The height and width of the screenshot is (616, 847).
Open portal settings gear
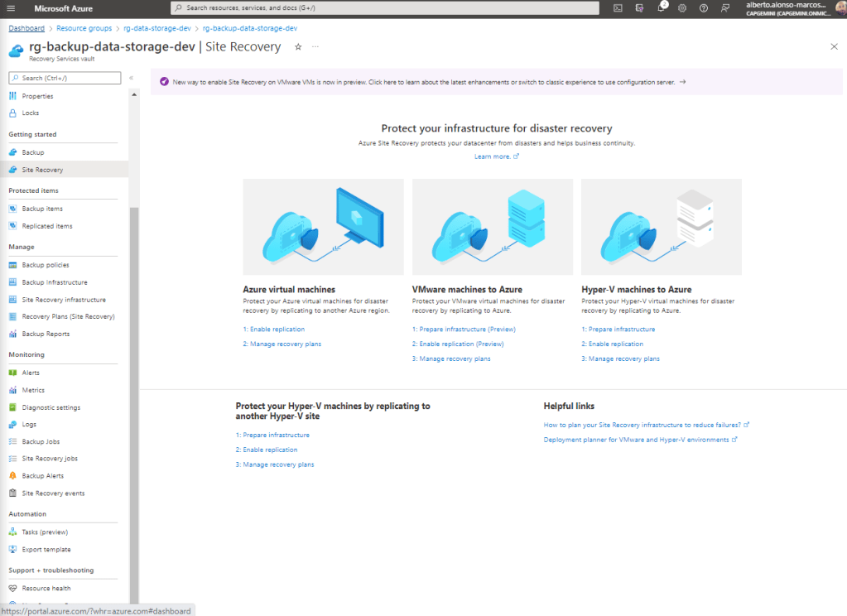pyautogui.click(x=682, y=8)
